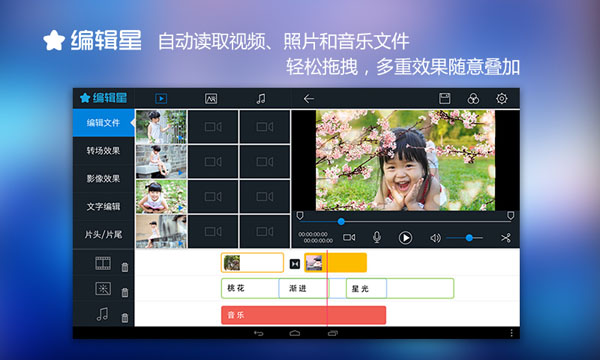Delete effects track with its trash icon
The height and width of the screenshot is (360, 600).
click(125, 293)
